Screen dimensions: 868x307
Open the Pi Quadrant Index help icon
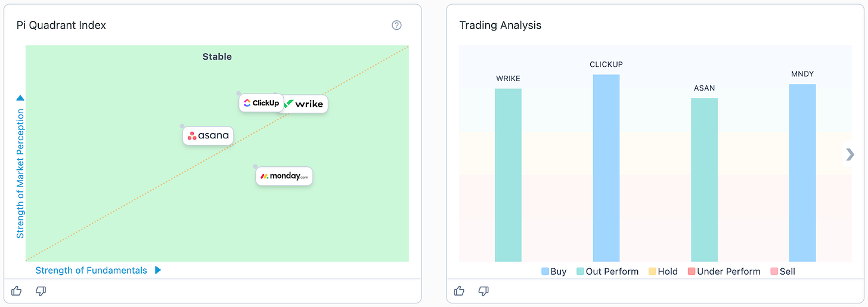(x=396, y=25)
